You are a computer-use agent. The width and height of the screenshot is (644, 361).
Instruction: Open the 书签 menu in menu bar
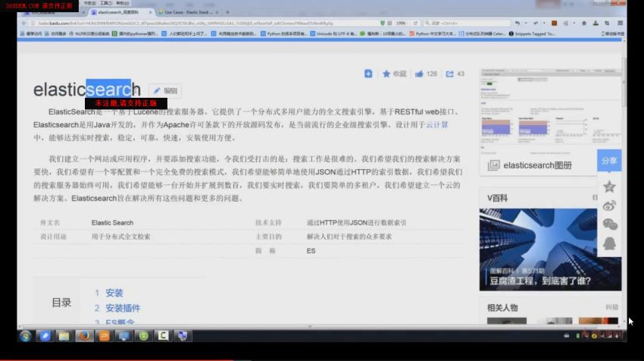89,3
